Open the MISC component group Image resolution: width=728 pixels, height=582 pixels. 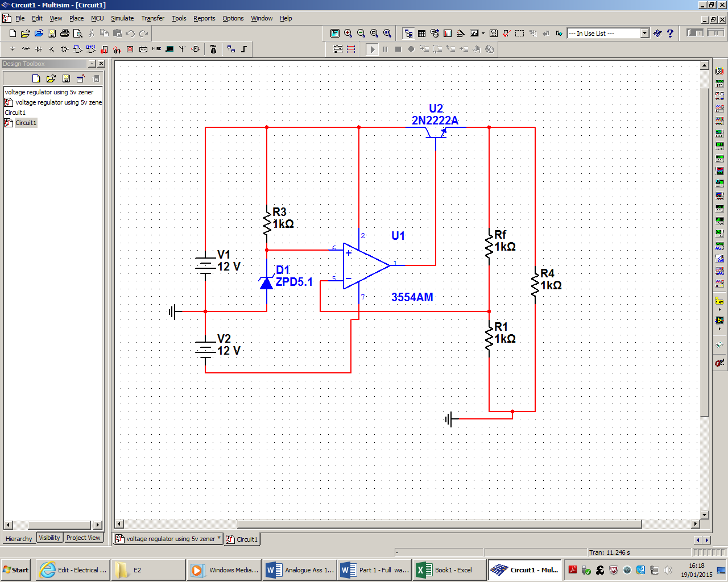point(156,49)
